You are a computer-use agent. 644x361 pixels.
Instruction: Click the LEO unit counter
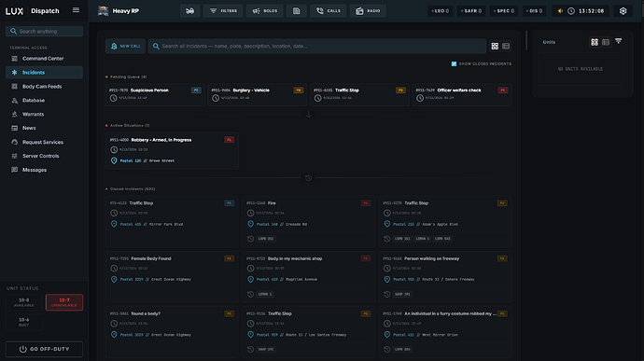tap(440, 11)
